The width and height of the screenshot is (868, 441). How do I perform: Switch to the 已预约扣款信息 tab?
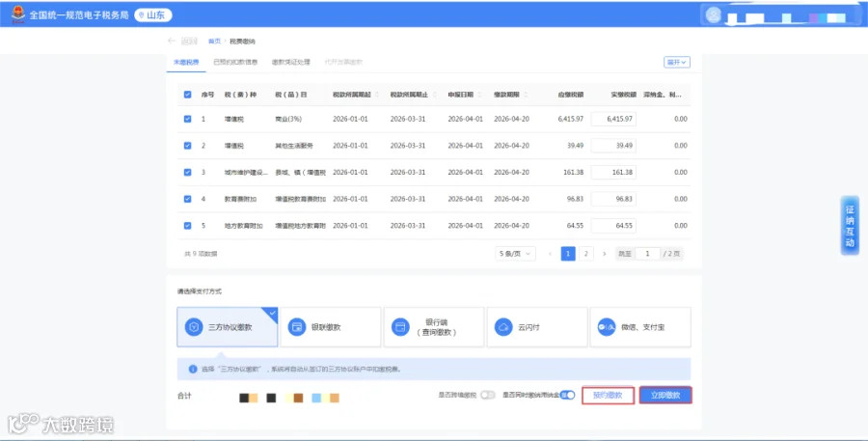pyautogui.click(x=235, y=62)
